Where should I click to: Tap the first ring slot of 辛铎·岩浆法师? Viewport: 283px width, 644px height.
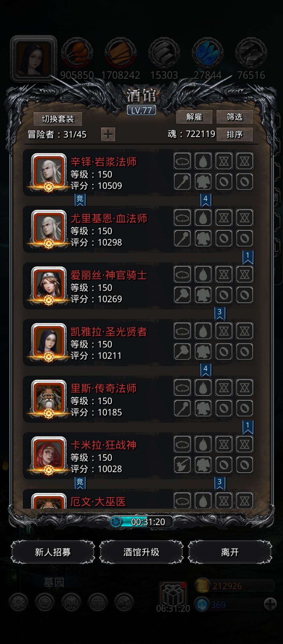[x=224, y=181]
